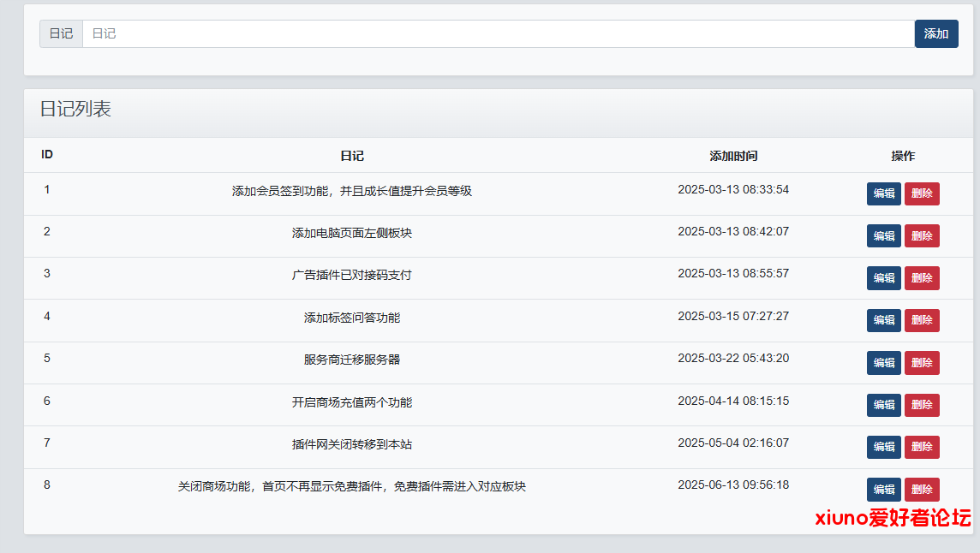Delete the 广告插件已对接码支付 entry
The image size is (980, 553).
922,278
